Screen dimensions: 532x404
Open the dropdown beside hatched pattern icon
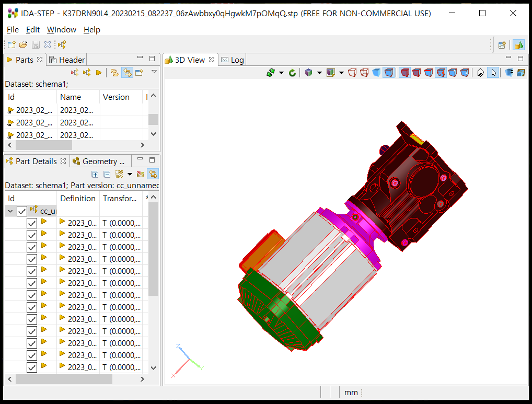click(x=130, y=175)
